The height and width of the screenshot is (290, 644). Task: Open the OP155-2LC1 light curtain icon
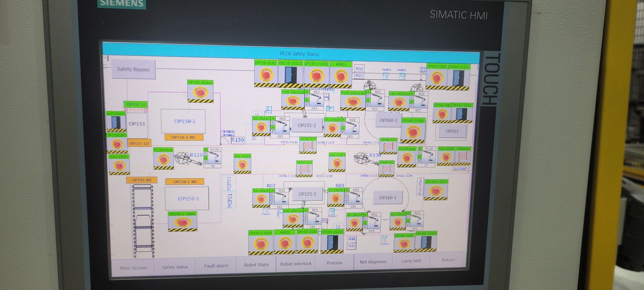click(308, 147)
